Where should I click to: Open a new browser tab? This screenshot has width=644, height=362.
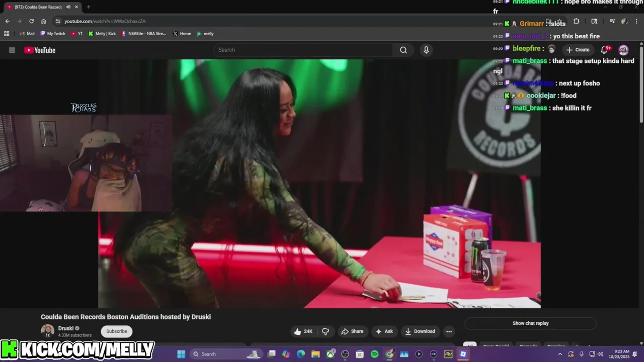(x=89, y=7)
